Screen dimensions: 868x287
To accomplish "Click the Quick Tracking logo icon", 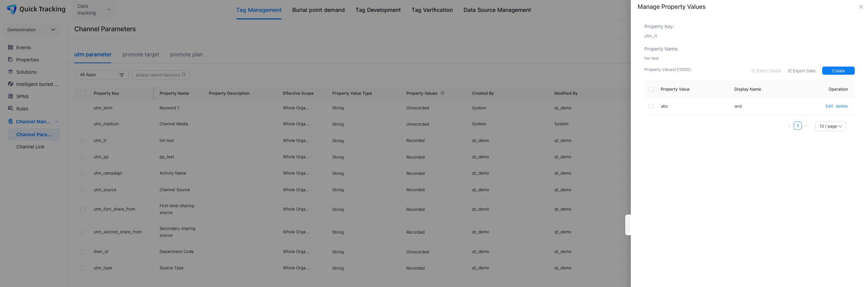I will click(x=12, y=9).
